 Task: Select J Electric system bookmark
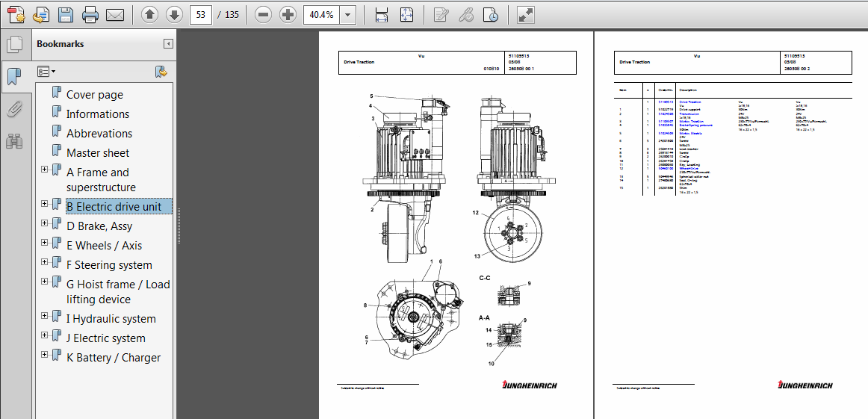click(106, 338)
